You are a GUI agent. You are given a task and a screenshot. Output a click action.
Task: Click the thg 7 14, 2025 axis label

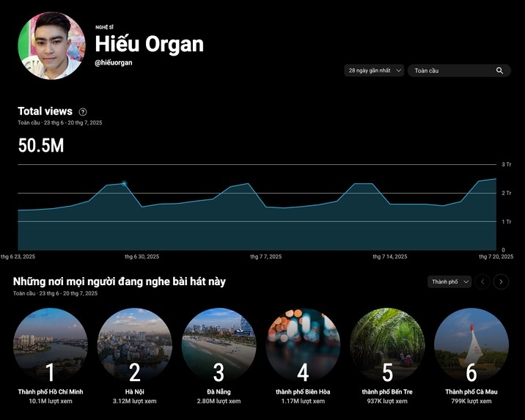390,257
